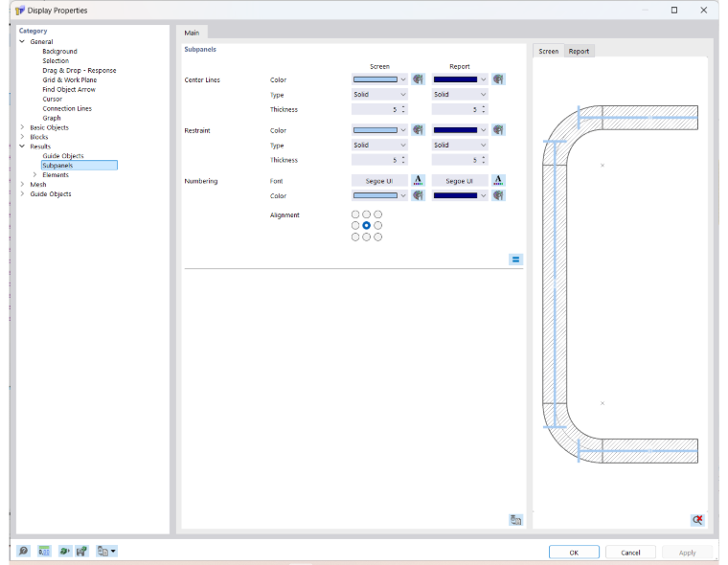Screen dimensions: 728x565
Task: Select top-left numbering alignment option
Action: (x=355, y=215)
